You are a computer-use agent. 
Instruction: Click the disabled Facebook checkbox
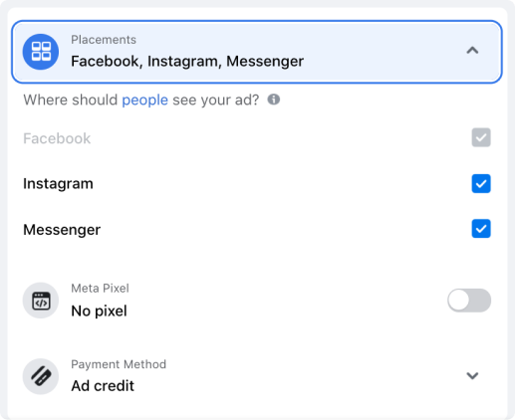click(481, 137)
